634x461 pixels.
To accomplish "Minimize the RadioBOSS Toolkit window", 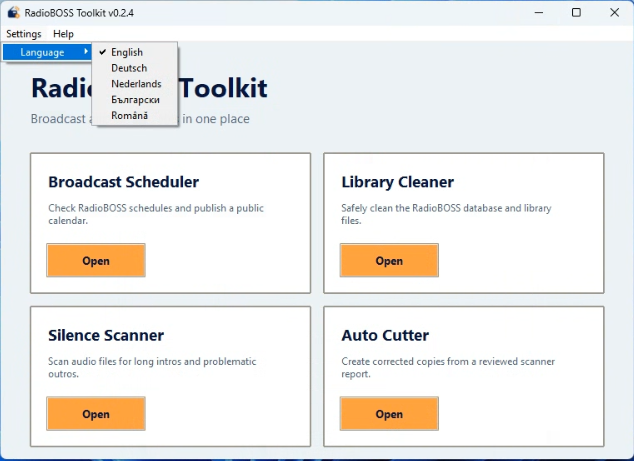I will (x=539, y=13).
